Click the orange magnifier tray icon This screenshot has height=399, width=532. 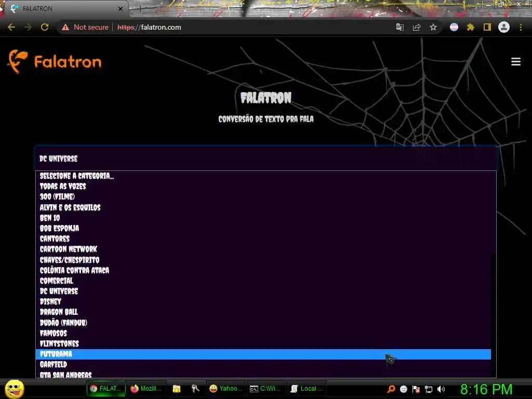point(391,389)
